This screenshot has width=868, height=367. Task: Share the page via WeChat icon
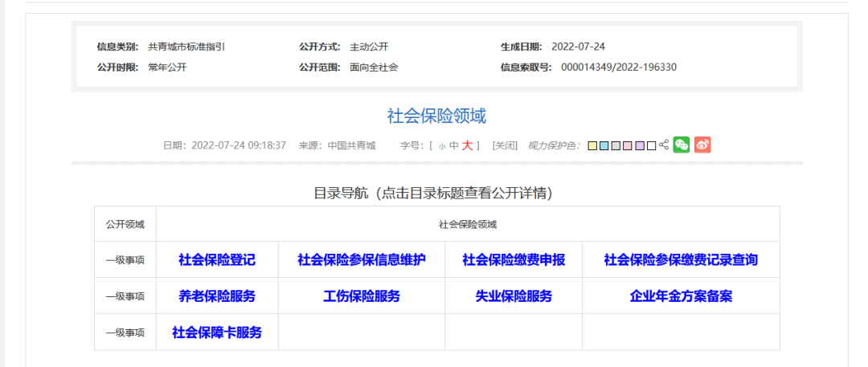(x=682, y=145)
